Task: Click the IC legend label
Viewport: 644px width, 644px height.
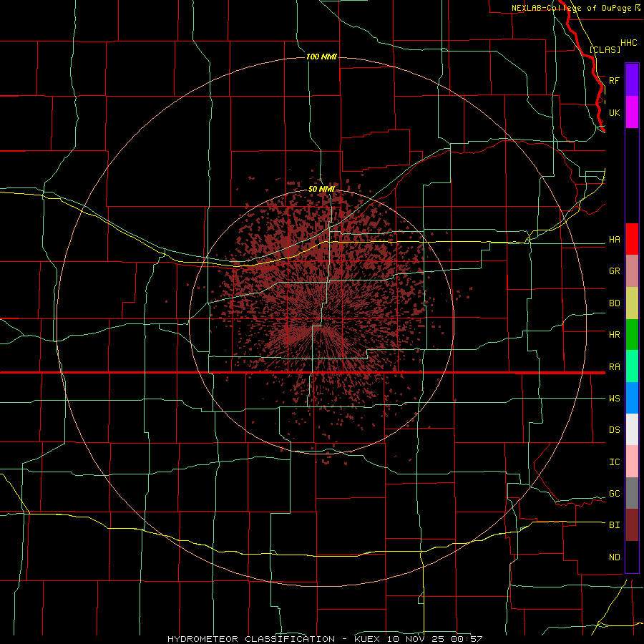Action: point(615,462)
